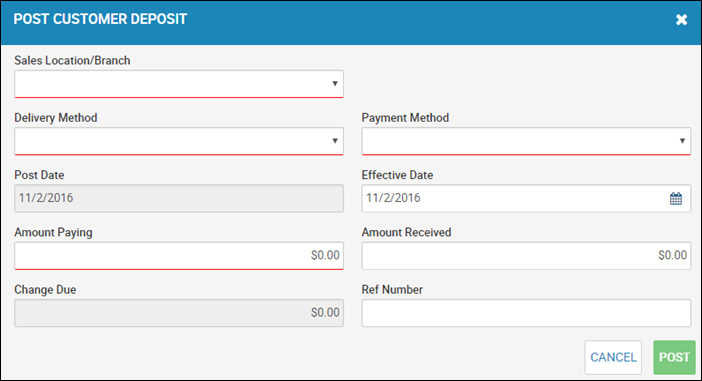This screenshot has height=381, width=702.
Task: Close the Post Customer Deposit dialog
Action: 681,20
